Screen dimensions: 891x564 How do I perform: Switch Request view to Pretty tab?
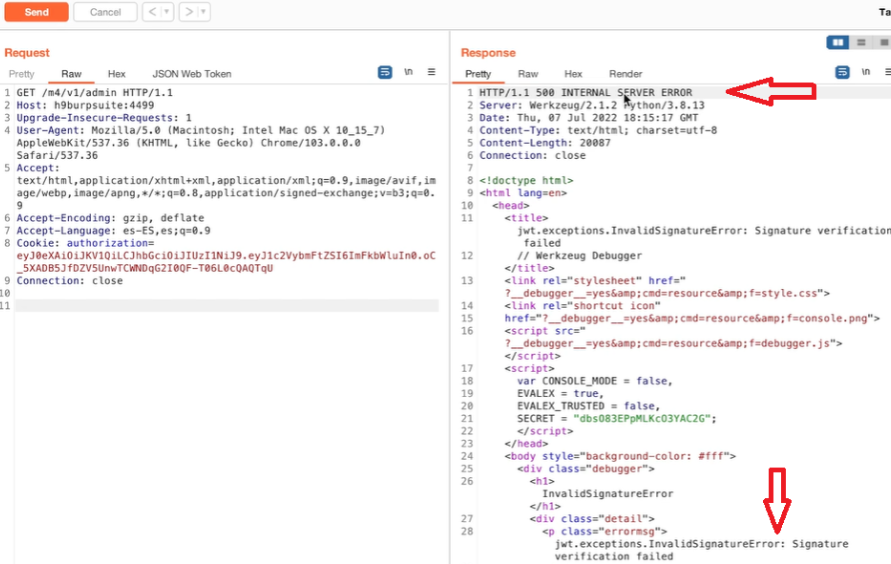click(22, 74)
